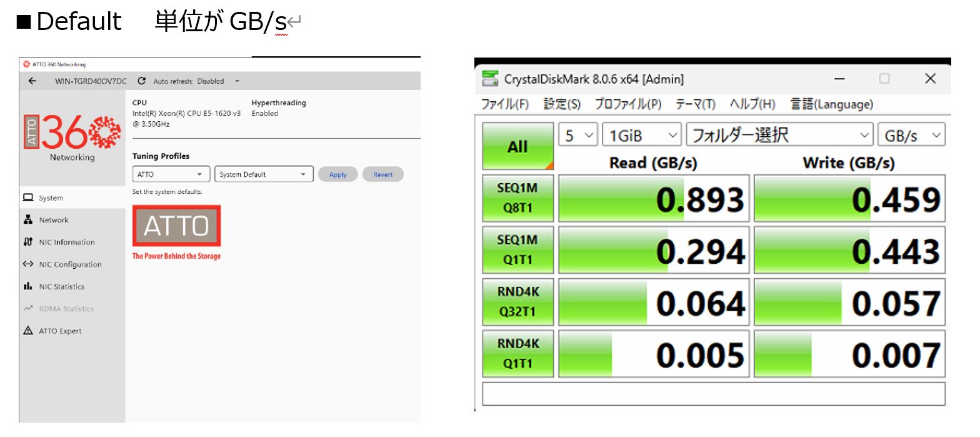Click the NIC Statistics bar chart icon
This screenshot has width=980, height=437.
(x=28, y=286)
